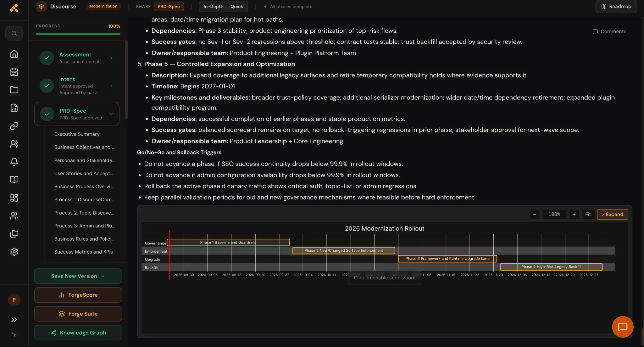Open the open-book icon in the sidebar
Image resolution: width=644 pixels, height=347 pixels.
tap(14, 180)
